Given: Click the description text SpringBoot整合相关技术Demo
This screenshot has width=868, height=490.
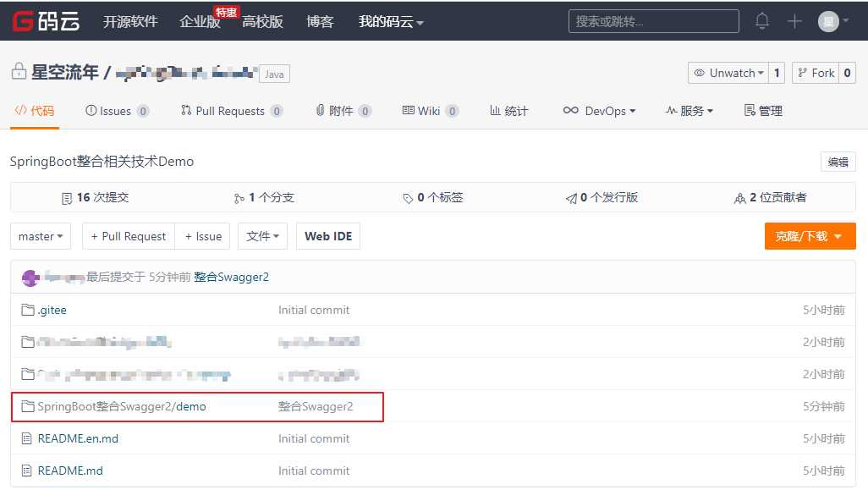Looking at the screenshot, I should tap(102, 162).
